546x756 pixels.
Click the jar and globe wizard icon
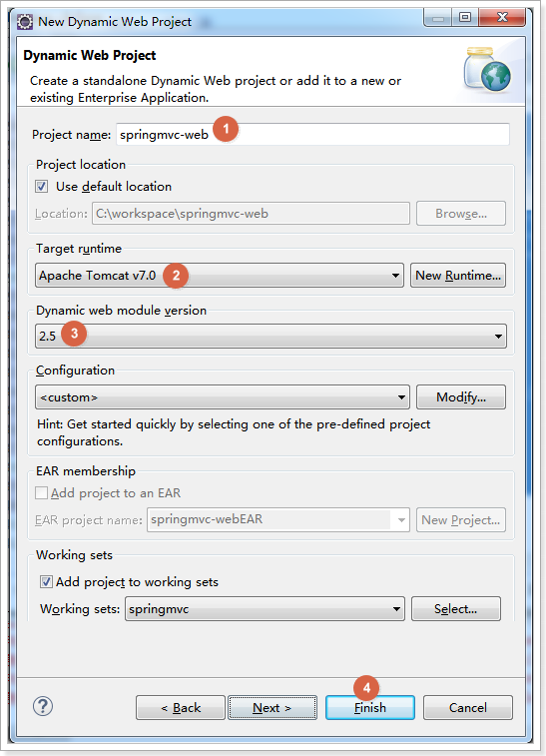click(487, 69)
